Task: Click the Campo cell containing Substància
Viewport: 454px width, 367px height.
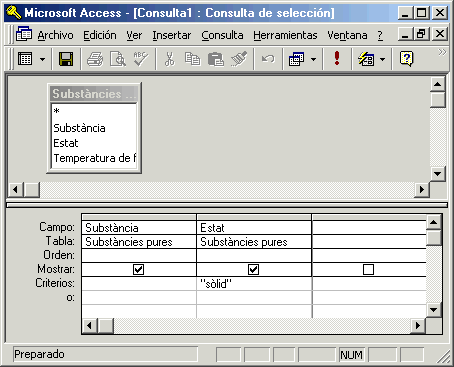Action: coord(139,228)
